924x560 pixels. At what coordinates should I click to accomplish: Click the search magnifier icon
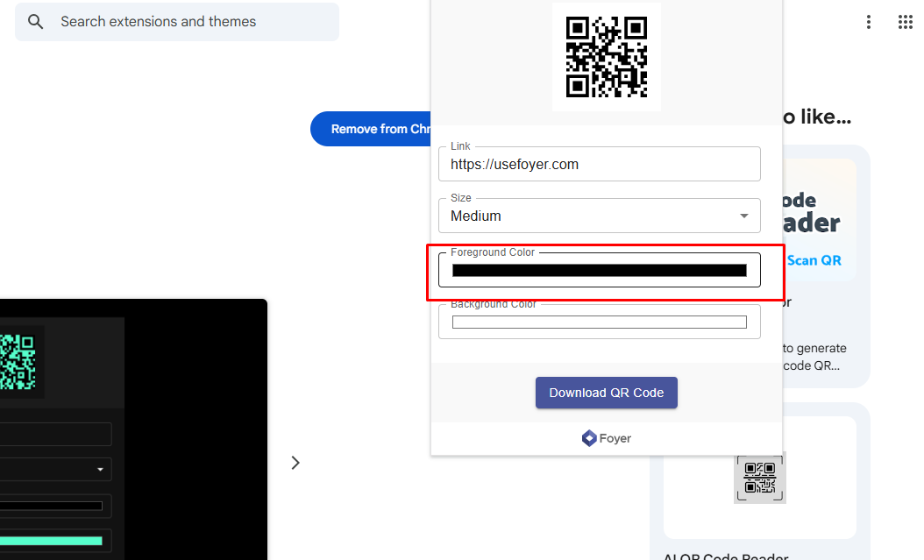pos(35,22)
